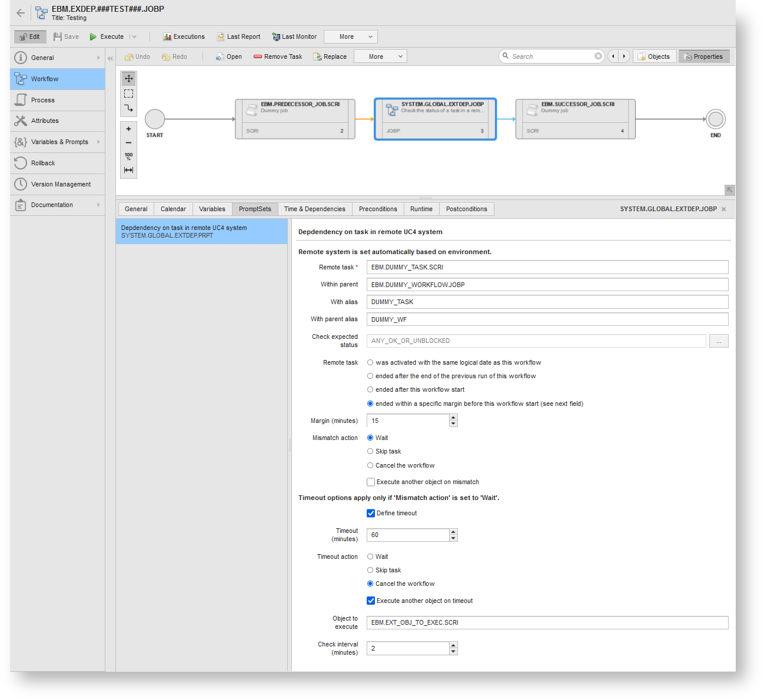Reset zoom to 100 percent
The image size is (764, 700).
pyautogui.click(x=128, y=156)
